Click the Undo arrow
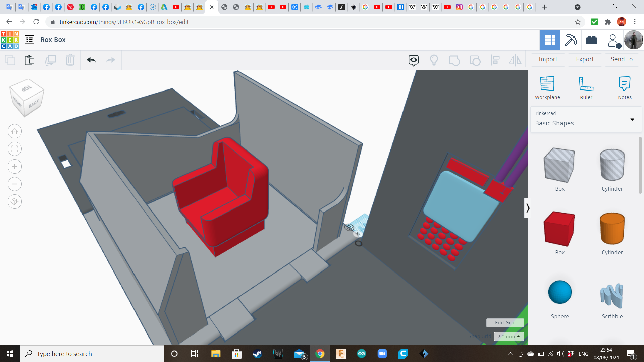This screenshot has width=644, height=362. pyautogui.click(x=91, y=60)
